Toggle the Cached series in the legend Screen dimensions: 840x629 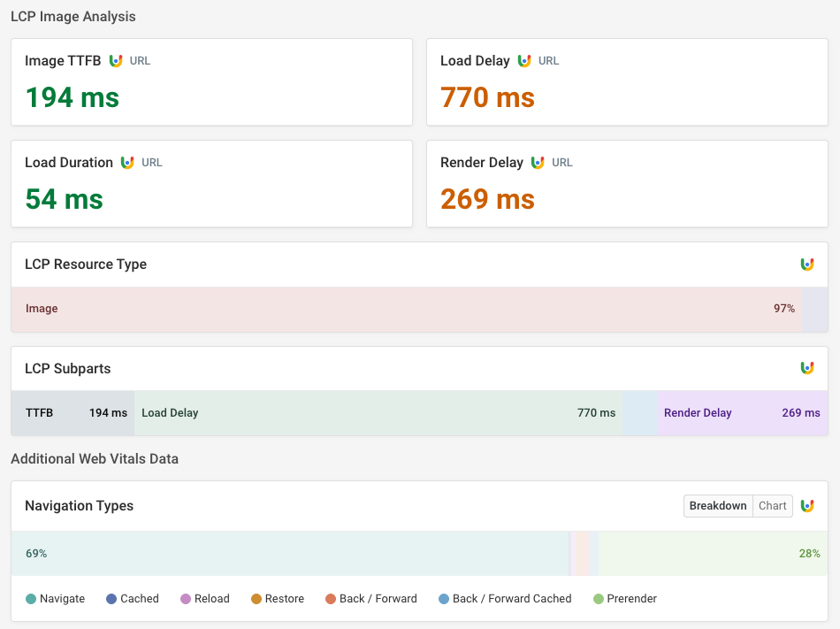click(132, 598)
